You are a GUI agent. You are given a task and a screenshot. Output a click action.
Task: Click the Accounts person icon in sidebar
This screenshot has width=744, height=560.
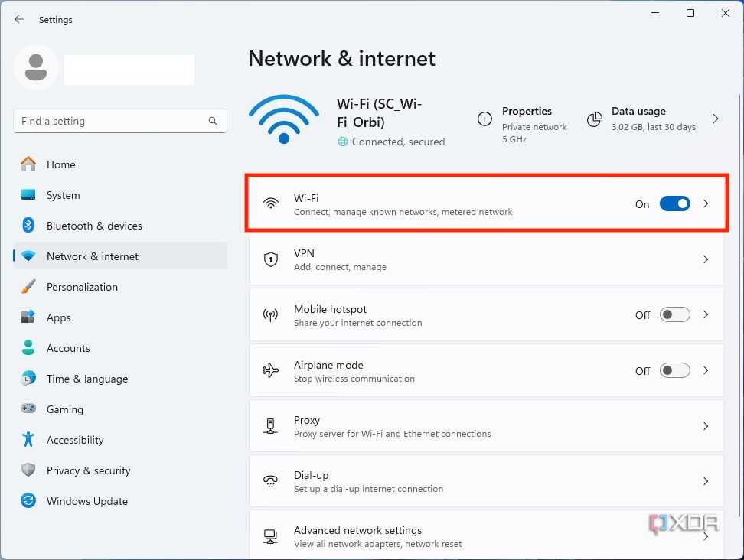(x=28, y=347)
